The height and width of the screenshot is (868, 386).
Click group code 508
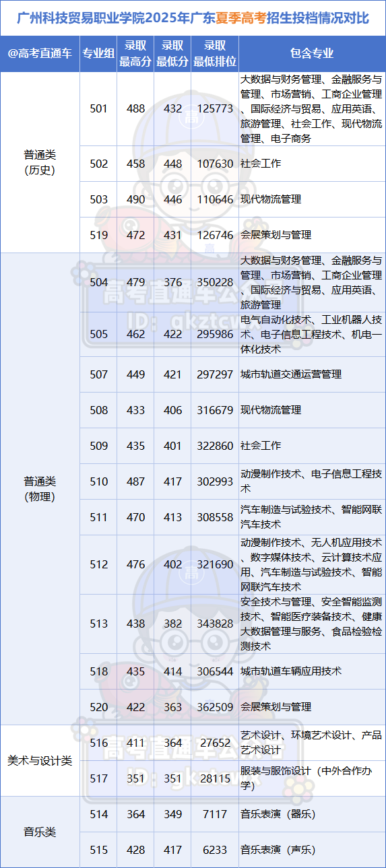(x=98, y=410)
